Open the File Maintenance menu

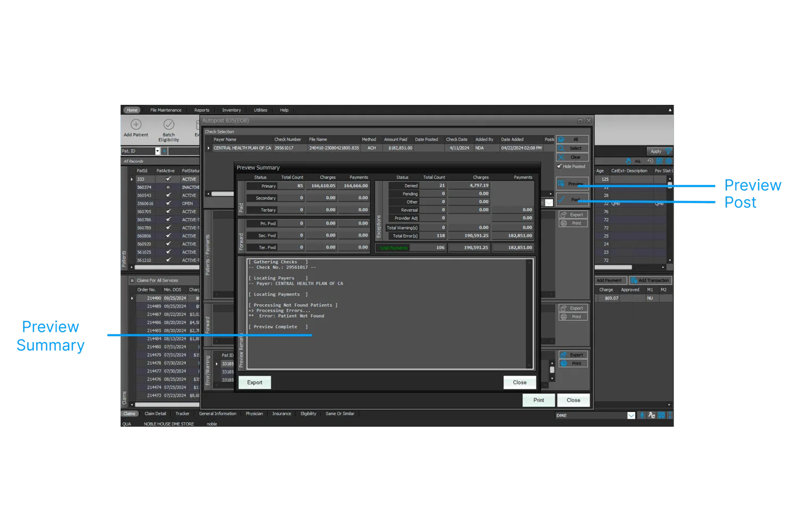click(x=165, y=110)
